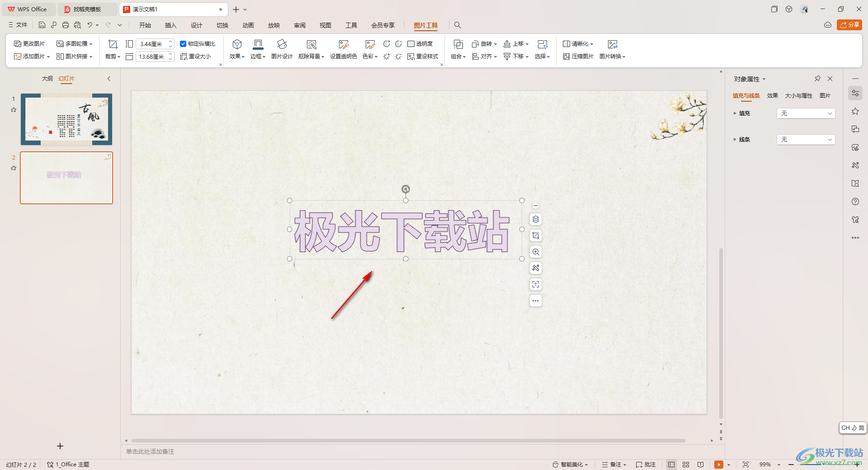Click star icon in right sidebar
The height and width of the screenshot is (470, 868).
pyautogui.click(x=855, y=111)
